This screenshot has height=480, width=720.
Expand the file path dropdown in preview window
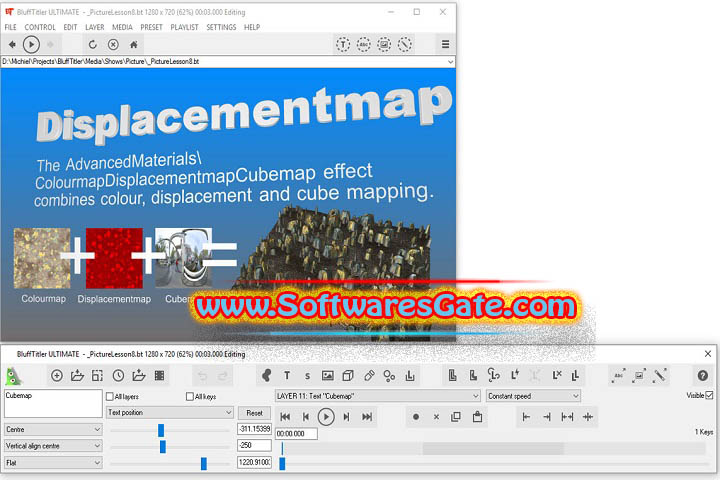pyautogui.click(x=450, y=62)
